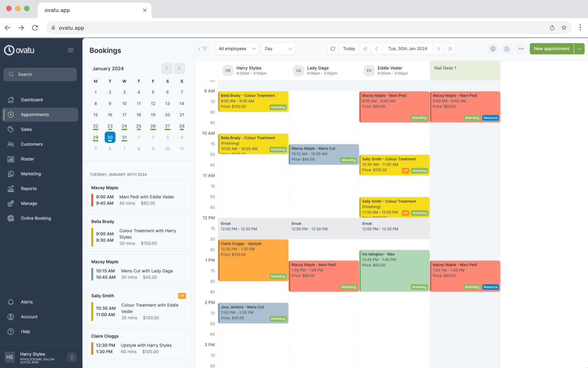Click the Online Booking globe icon
This screenshot has width=588, height=368.
(11, 218)
